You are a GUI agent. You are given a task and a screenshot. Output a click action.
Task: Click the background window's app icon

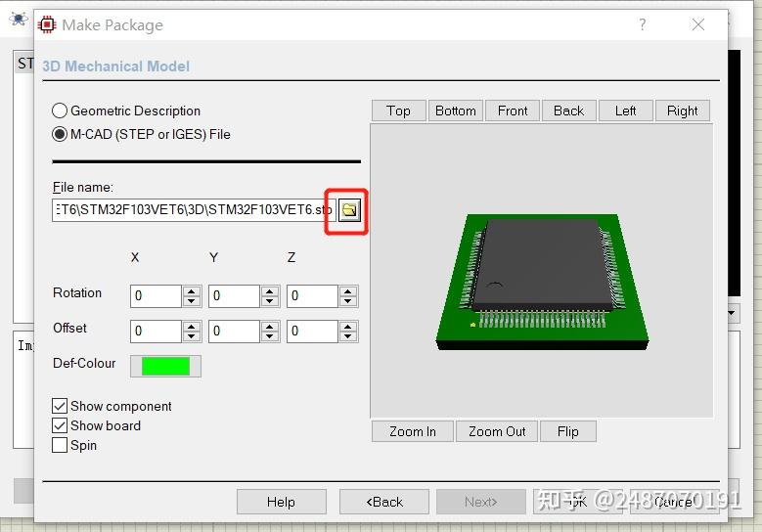pos(19,20)
